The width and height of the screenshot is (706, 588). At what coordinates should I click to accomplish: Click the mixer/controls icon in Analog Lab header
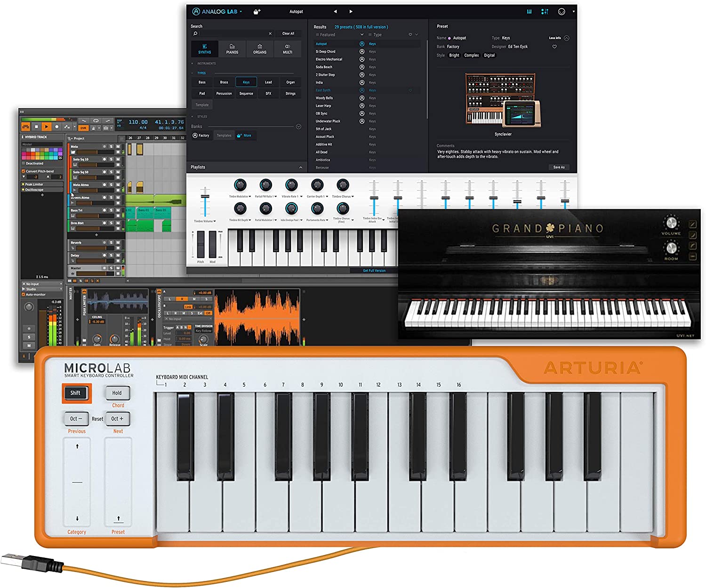point(545,11)
